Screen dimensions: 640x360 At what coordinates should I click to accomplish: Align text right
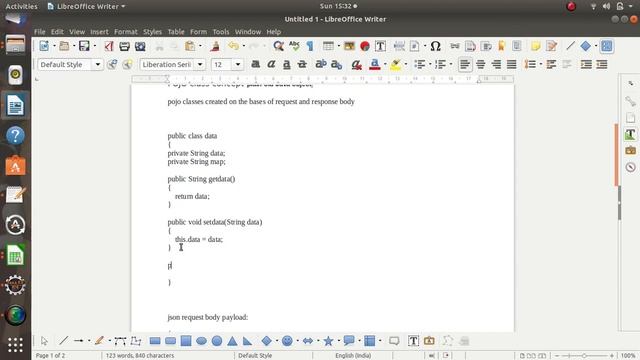(496, 64)
